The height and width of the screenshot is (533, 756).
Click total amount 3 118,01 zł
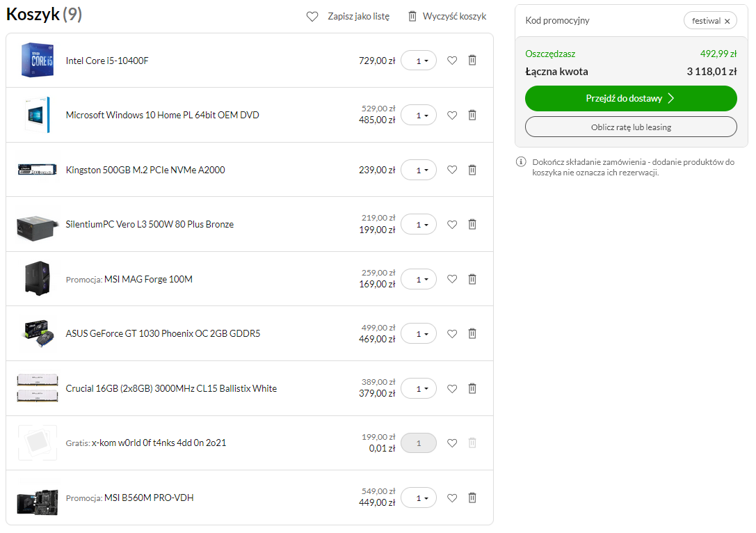click(711, 72)
